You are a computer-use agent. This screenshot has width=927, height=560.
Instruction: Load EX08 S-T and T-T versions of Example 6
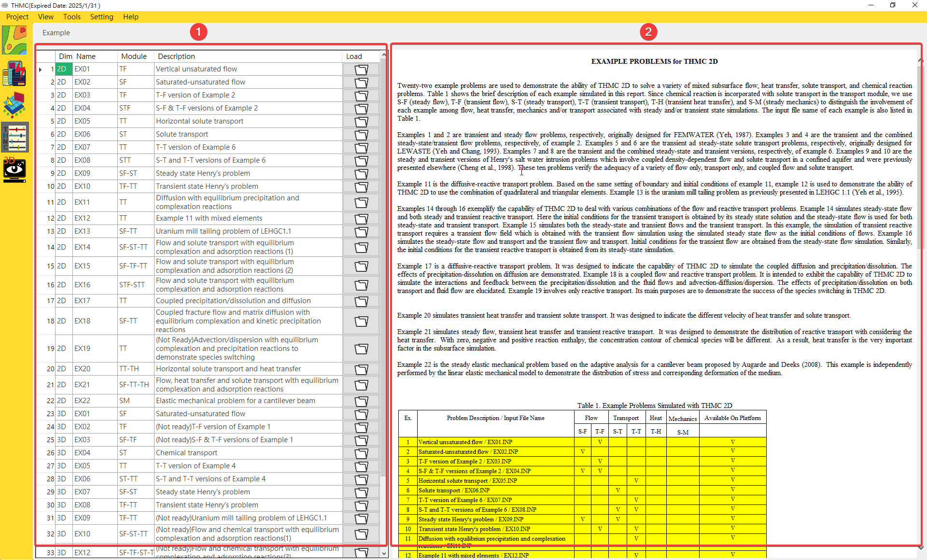point(361,160)
